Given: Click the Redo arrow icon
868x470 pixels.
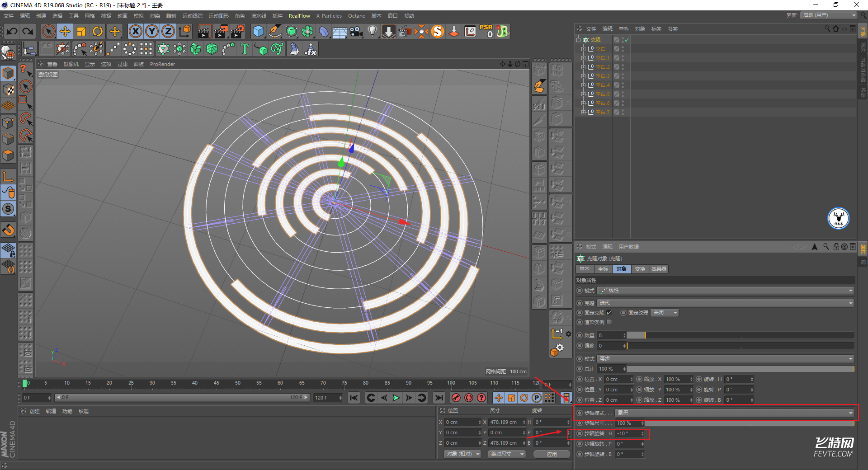Looking at the screenshot, I should (28, 31).
